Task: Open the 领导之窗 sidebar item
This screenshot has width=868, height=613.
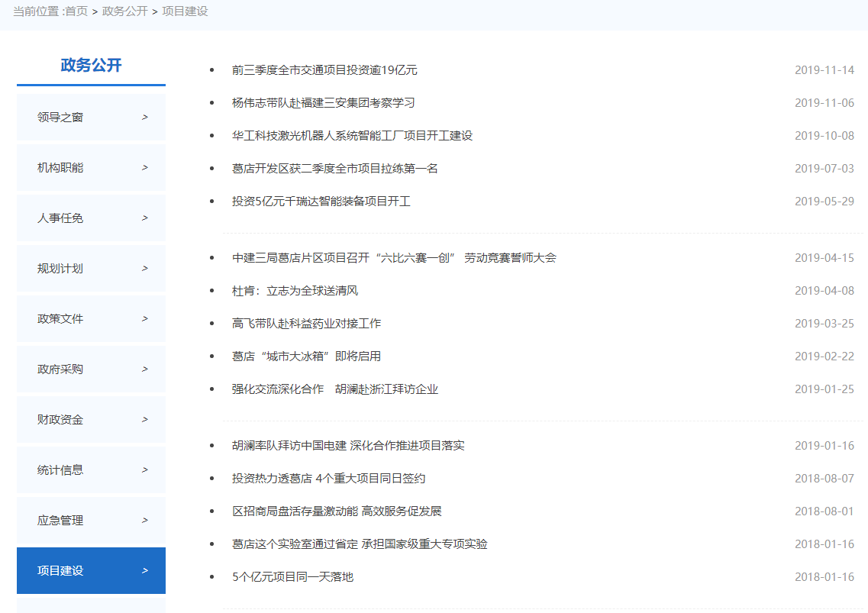Action: [91, 117]
